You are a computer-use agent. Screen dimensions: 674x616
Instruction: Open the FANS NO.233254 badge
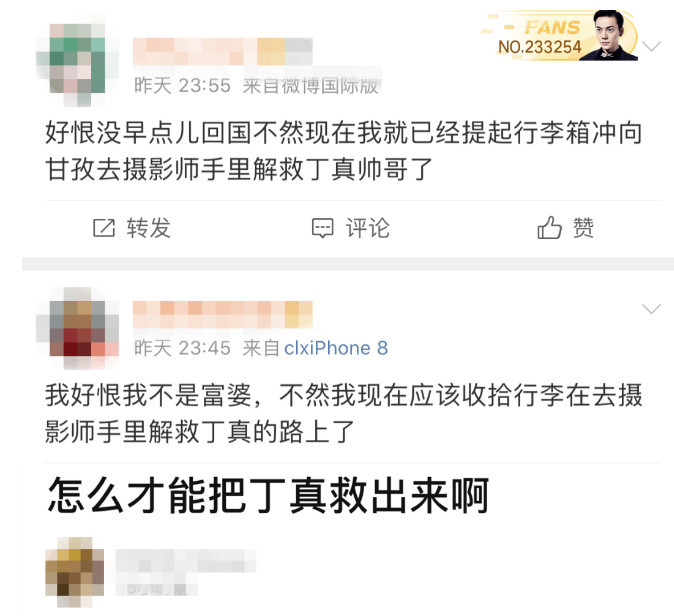pos(560,35)
